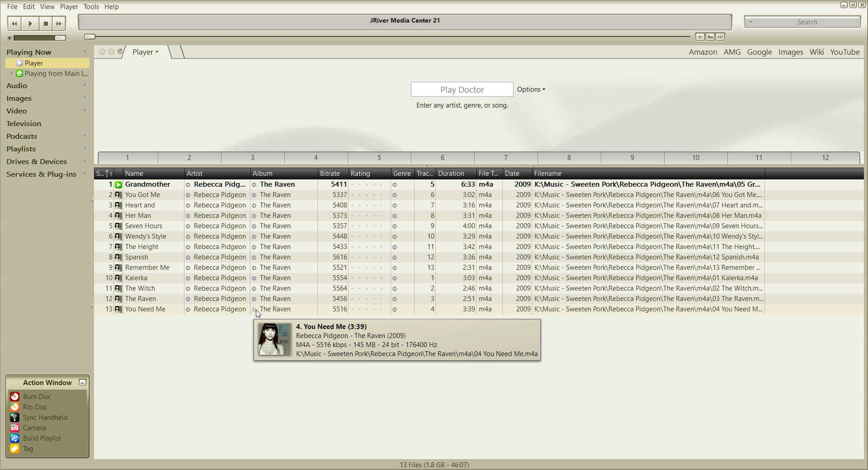The width and height of the screenshot is (868, 470).
Task: Open the Tools menu
Action: click(91, 6)
